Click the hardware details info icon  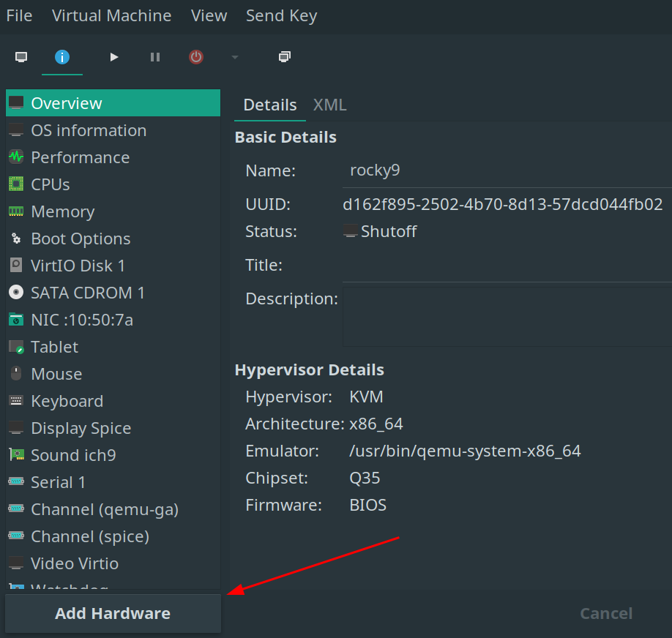pos(62,57)
